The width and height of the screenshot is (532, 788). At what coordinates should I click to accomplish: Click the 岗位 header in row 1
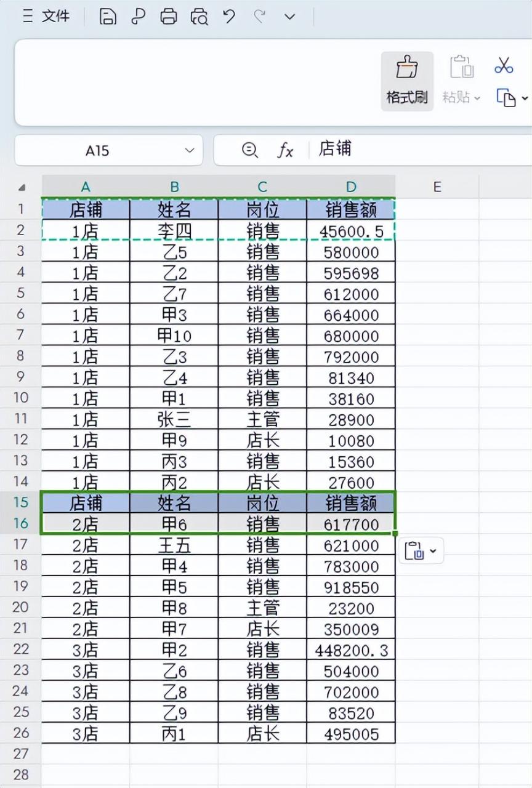point(262,210)
